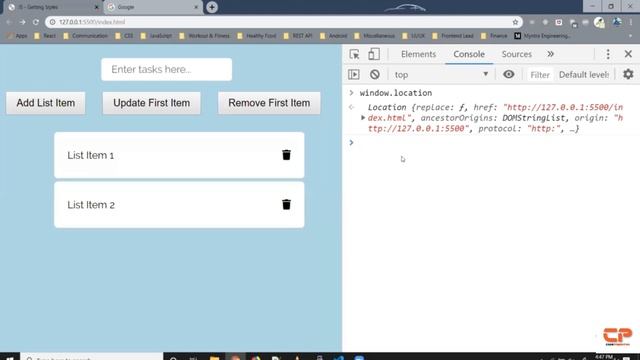Viewport: 640px width, 360px height.
Task: Open the Frontend Lead bookmarks folder
Action: (x=453, y=36)
